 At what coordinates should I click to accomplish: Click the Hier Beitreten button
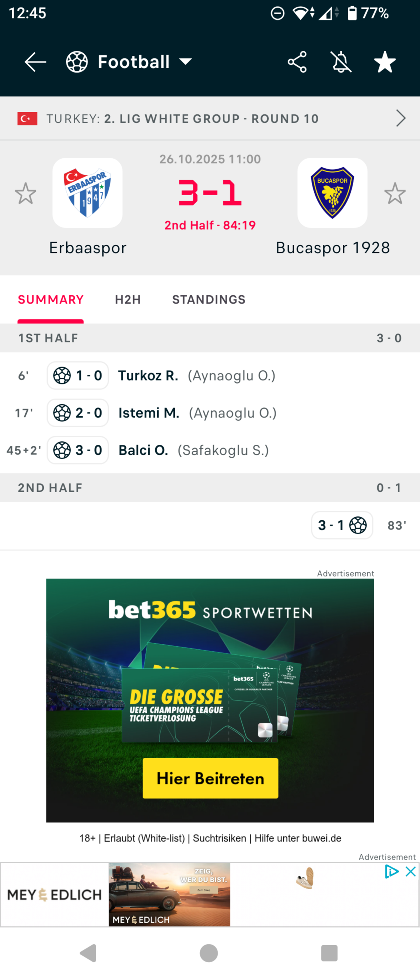coord(210,778)
